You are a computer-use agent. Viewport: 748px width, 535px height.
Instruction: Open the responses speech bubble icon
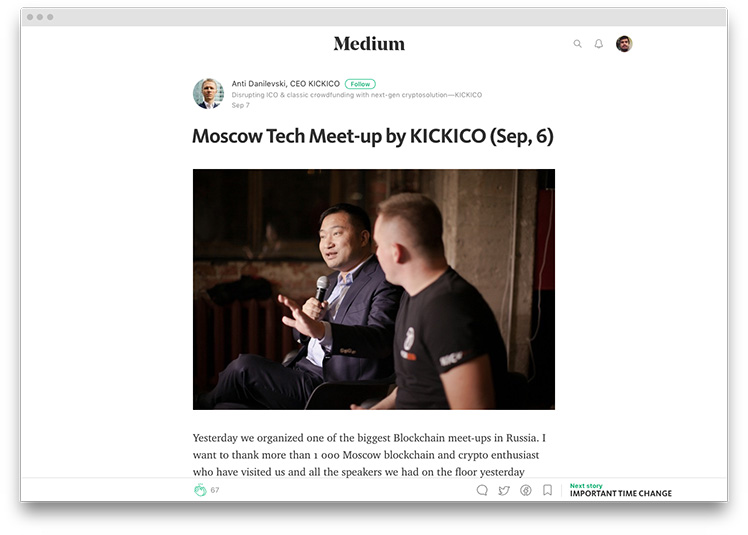click(x=482, y=490)
